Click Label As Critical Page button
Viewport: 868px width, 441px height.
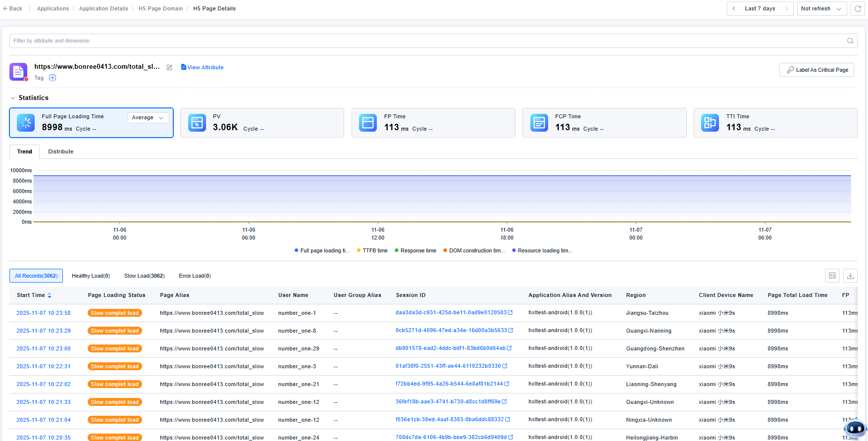[x=817, y=70]
